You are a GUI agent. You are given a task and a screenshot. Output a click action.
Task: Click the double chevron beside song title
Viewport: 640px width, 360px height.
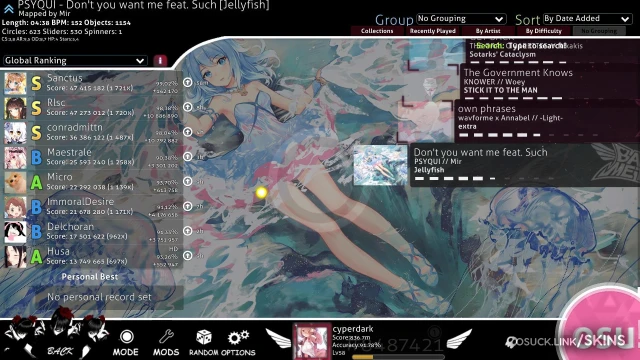click(x=9, y=8)
